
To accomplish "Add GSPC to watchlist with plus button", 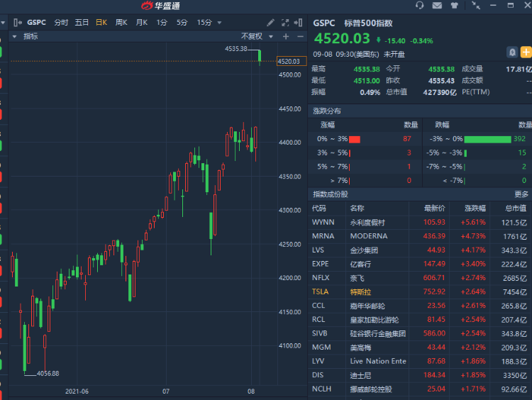I will click(x=526, y=52).
